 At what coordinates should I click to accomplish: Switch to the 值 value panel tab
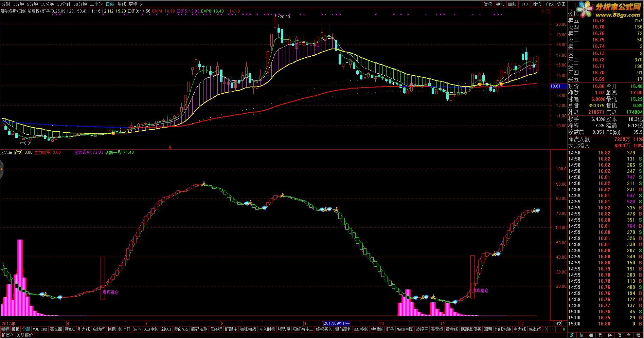click(x=620, y=335)
